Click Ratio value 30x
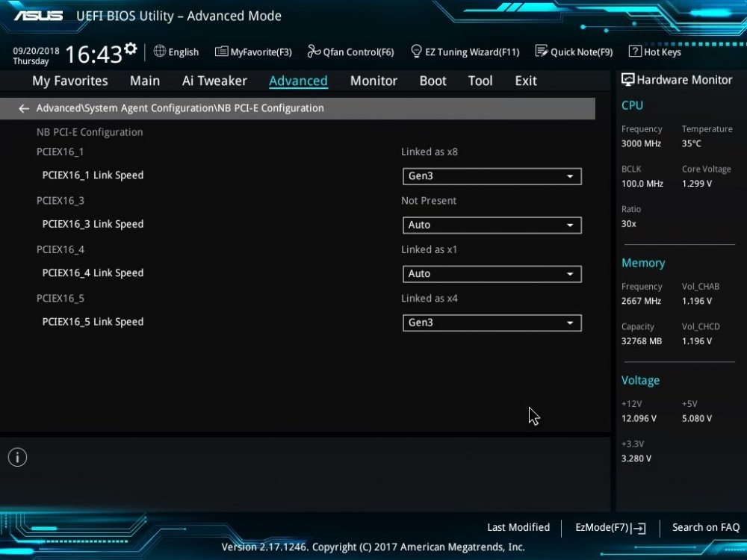Image resolution: width=747 pixels, height=560 pixels. 629,224
